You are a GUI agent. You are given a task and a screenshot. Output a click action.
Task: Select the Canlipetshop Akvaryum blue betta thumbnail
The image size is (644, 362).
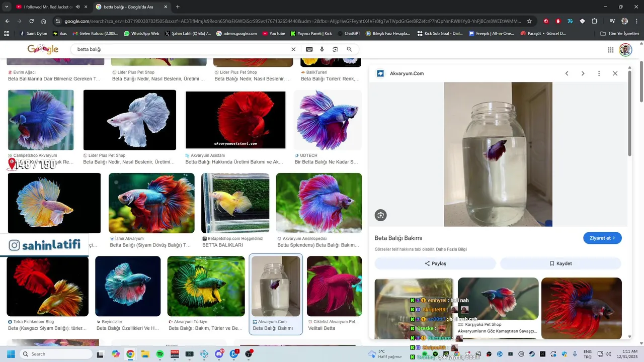pyautogui.click(x=41, y=120)
